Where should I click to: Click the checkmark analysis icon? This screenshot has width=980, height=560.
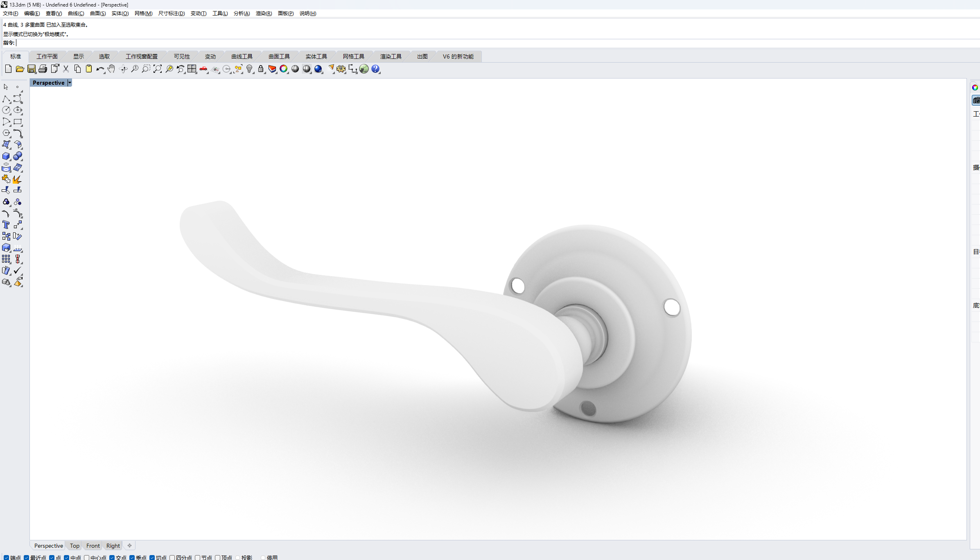point(18,270)
